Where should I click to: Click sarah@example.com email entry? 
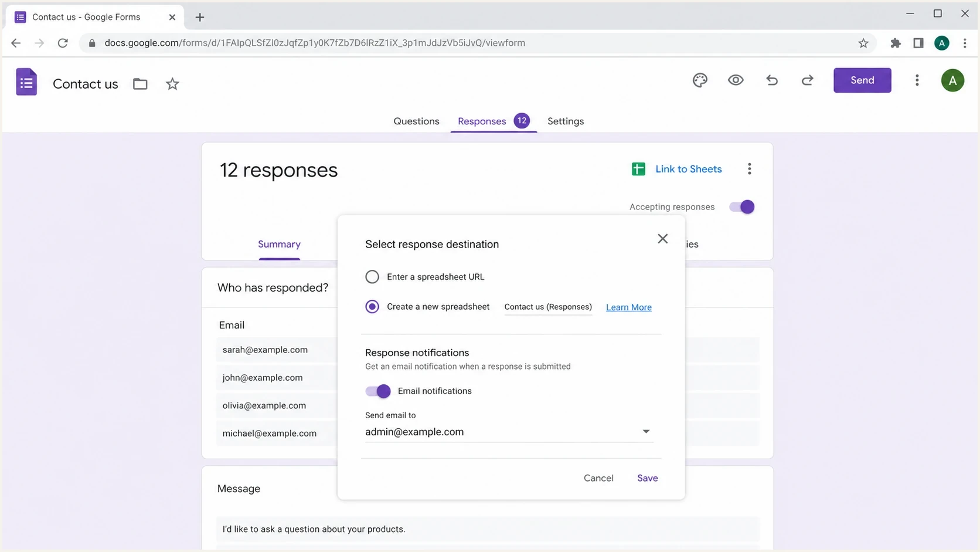265,350
